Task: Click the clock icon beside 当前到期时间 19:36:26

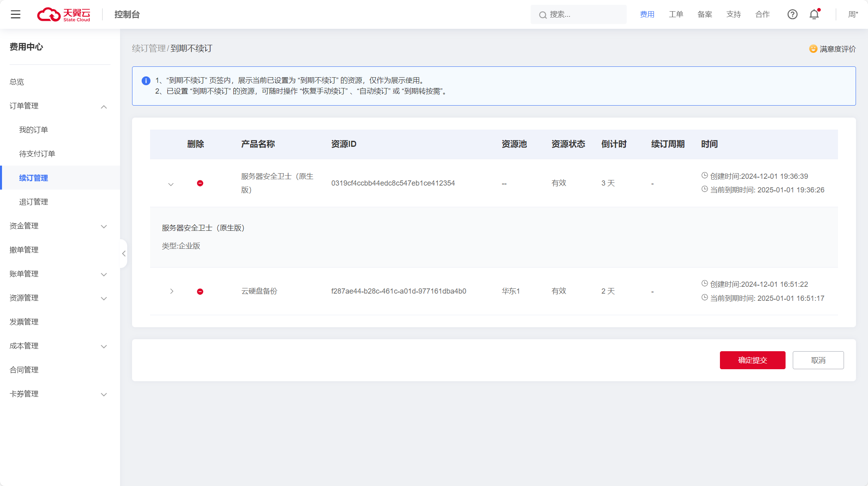Action: 705,189
